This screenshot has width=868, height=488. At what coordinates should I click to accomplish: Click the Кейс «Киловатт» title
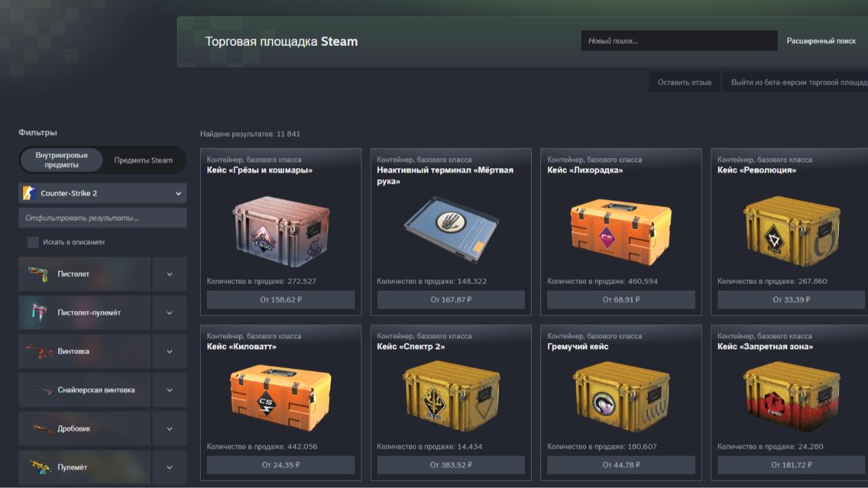pos(241,346)
